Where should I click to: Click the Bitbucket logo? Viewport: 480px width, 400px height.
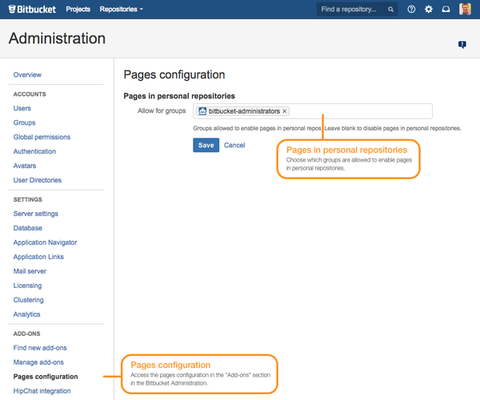point(32,9)
